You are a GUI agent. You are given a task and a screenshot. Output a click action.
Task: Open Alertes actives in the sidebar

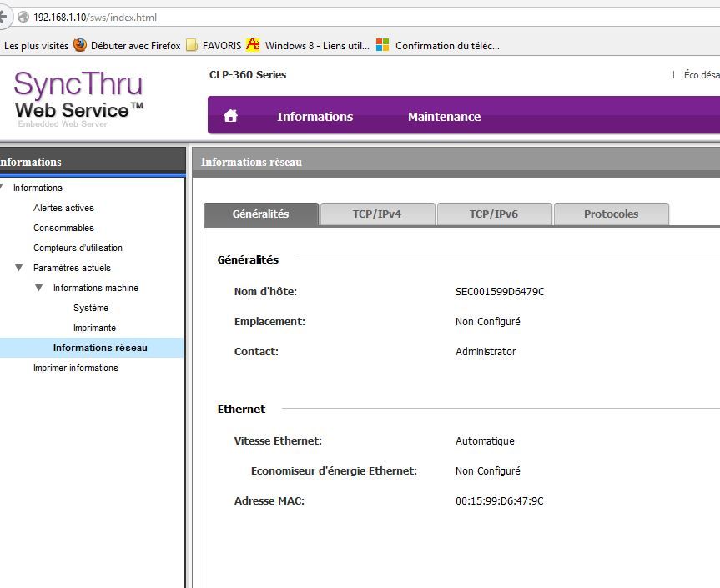[63, 208]
